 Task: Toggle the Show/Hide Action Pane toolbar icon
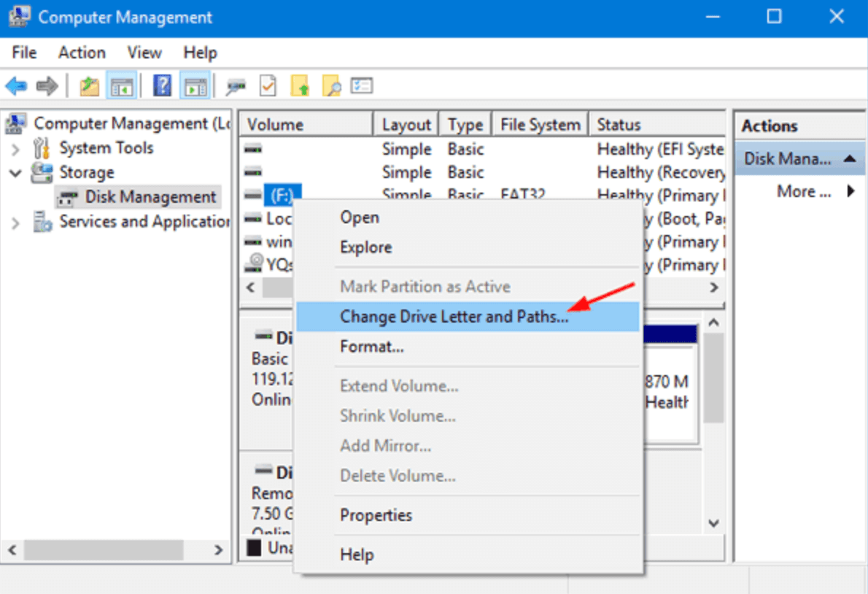point(195,85)
